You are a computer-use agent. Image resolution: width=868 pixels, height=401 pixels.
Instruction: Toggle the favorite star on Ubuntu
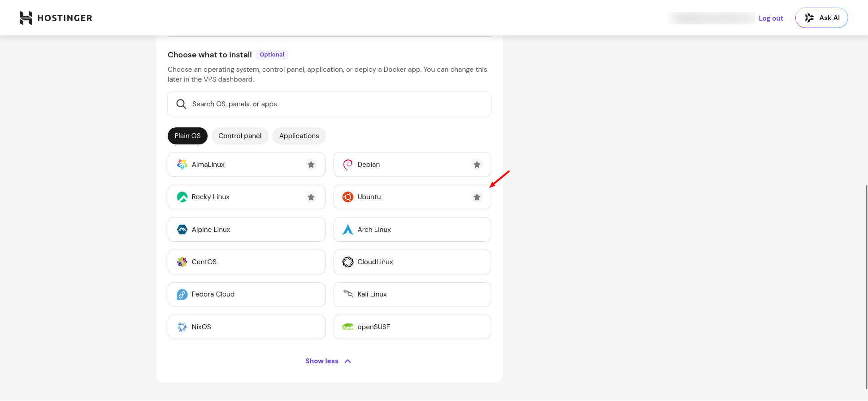[x=477, y=197]
